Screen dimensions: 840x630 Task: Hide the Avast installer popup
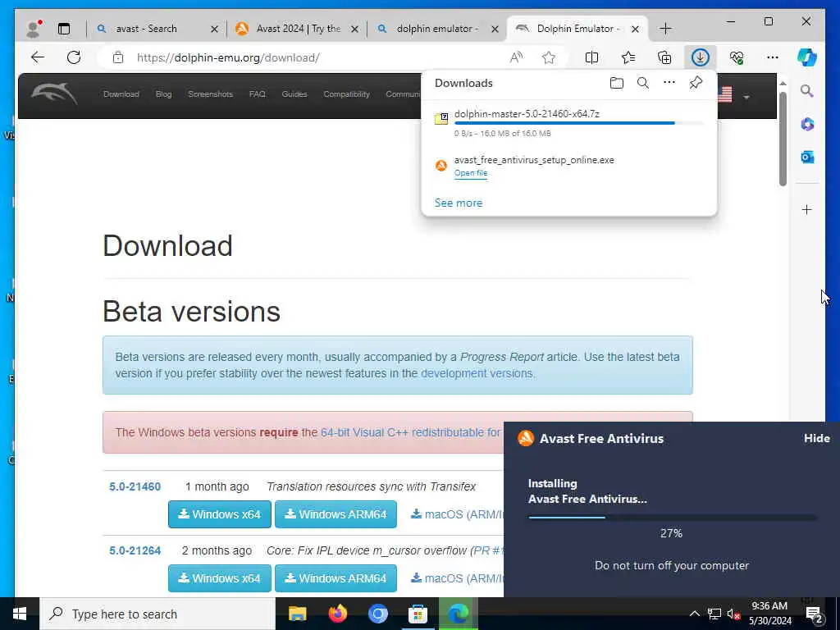pos(816,438)
